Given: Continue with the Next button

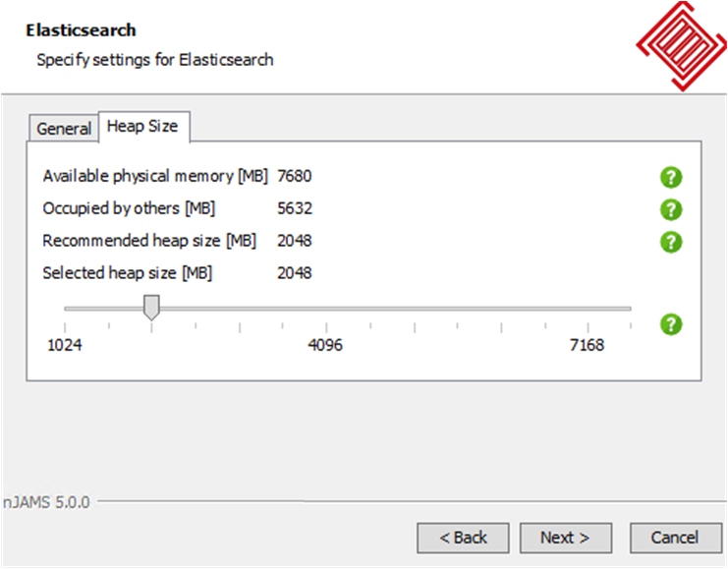Looking at the screenshot, I should [x=566, y=538].
